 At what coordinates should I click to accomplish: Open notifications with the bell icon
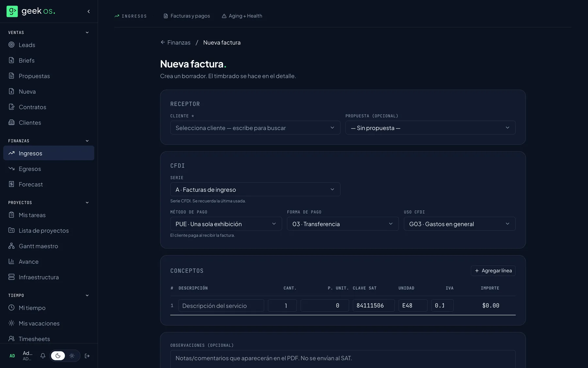pos(43,356)
